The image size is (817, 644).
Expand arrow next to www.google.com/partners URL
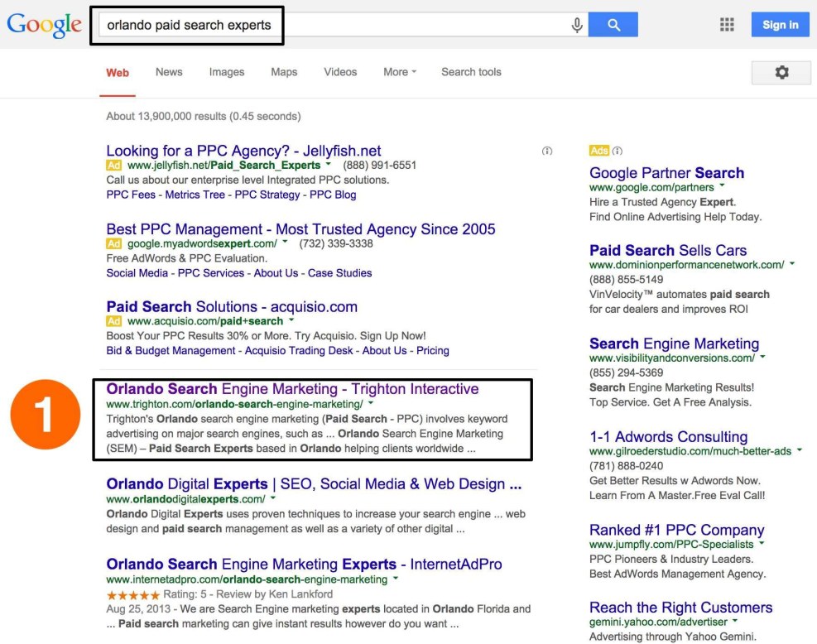722,188
